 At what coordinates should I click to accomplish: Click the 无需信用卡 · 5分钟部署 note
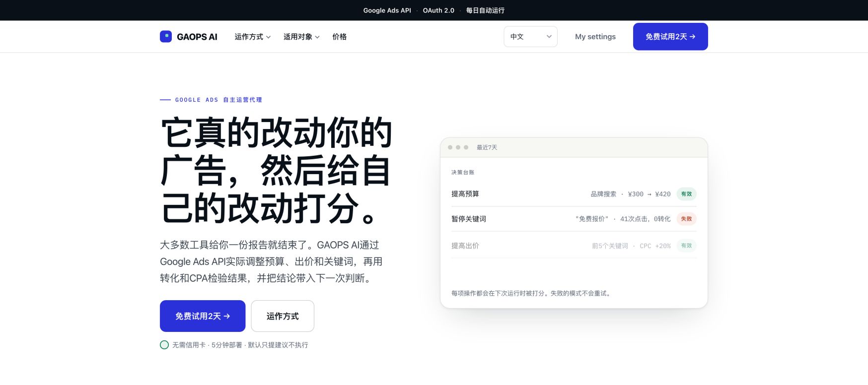[240, 345]
